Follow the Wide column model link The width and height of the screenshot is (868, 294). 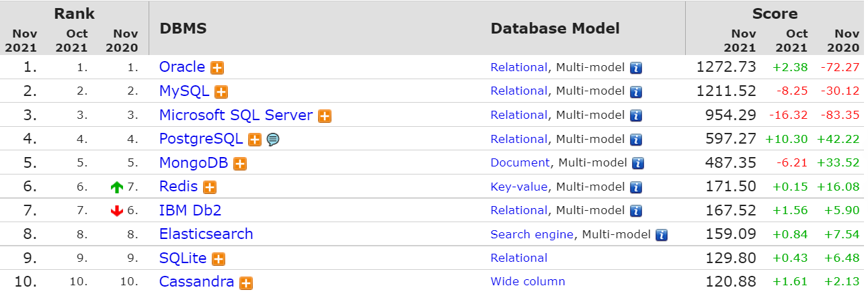[x=528, y=281]
